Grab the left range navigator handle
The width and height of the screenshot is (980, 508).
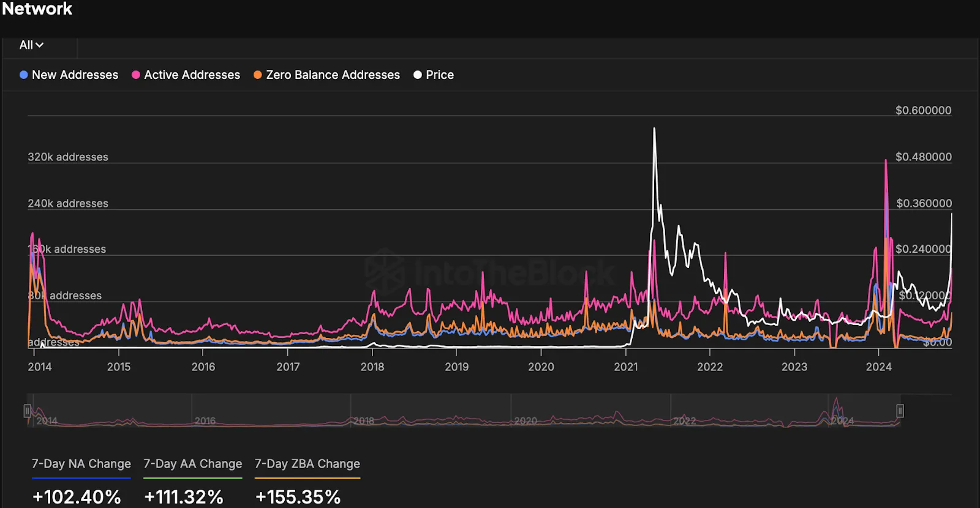tap(28, 411)
